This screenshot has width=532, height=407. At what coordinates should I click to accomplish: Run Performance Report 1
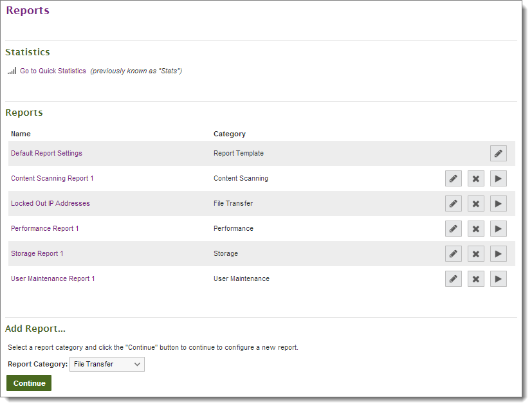click(498, 229)
